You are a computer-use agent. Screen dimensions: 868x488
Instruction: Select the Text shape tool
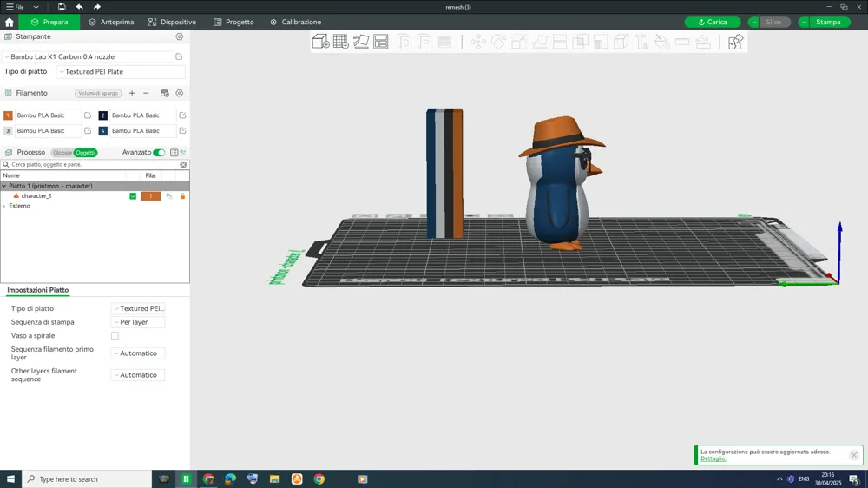tap(641, 42)
